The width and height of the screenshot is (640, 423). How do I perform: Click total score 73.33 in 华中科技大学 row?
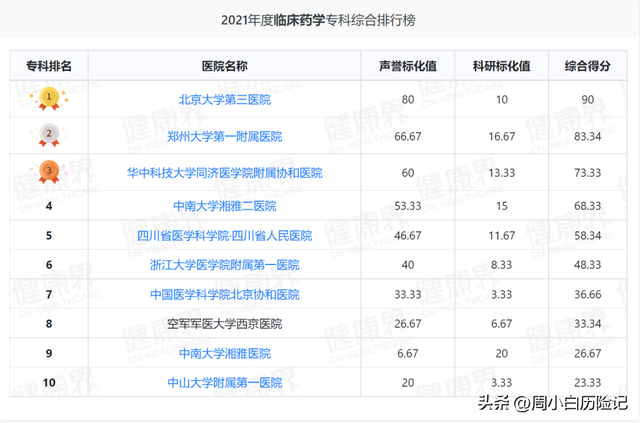pos(588,173)
